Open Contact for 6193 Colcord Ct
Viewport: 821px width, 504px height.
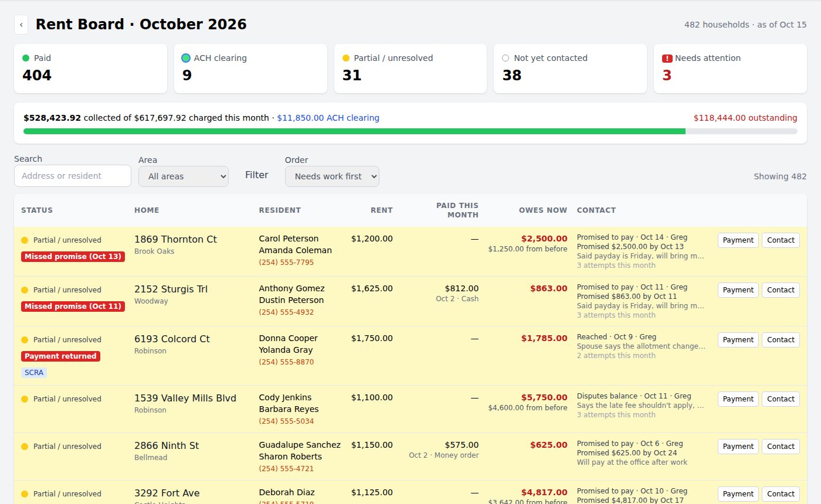pos(781,340)
